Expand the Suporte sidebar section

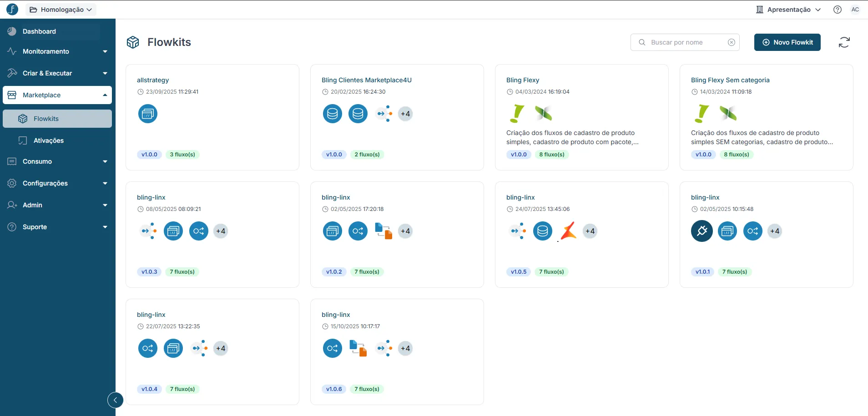pos(57,227)
